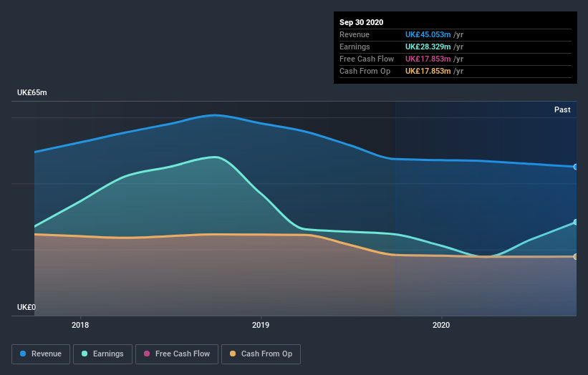Select the Cash From Op end-point marker

click(575, 257)
